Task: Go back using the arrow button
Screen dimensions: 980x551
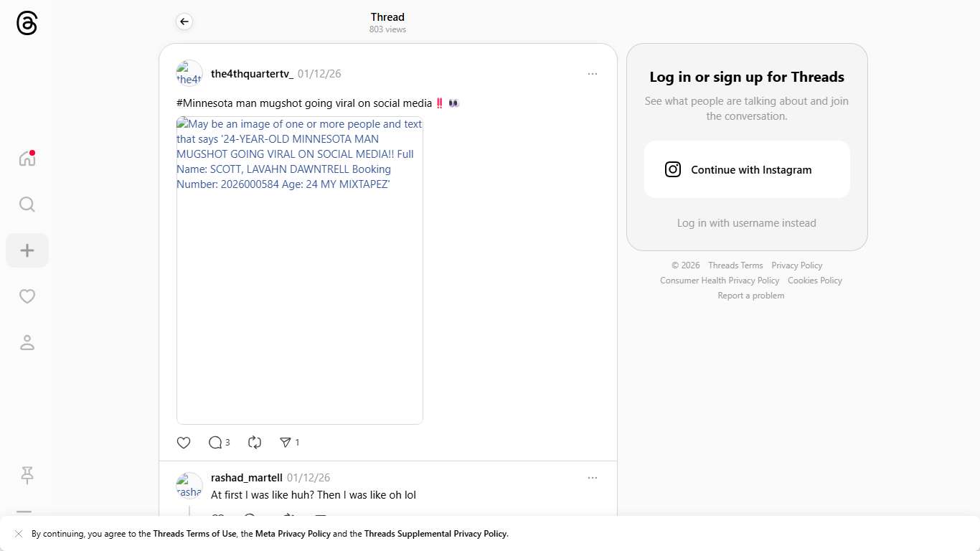Action: coord(184,22)
